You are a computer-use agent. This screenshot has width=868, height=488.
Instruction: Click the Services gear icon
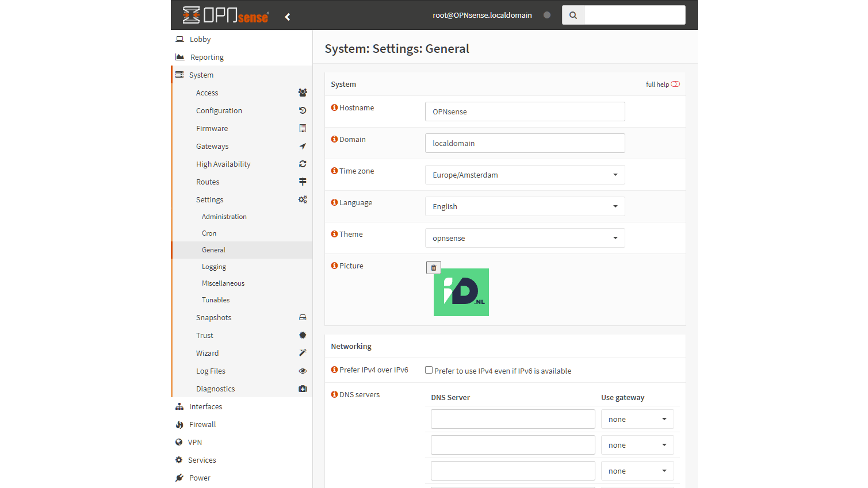179,460
